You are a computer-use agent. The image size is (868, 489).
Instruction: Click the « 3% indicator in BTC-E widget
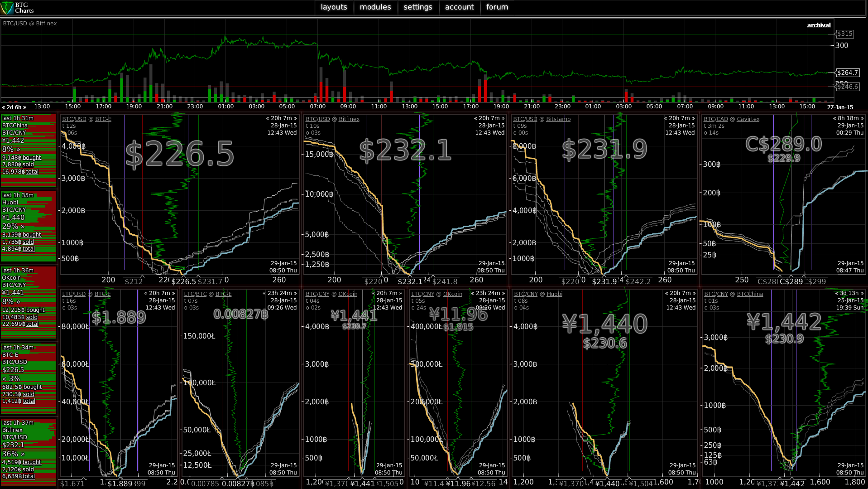pos(11,378)
